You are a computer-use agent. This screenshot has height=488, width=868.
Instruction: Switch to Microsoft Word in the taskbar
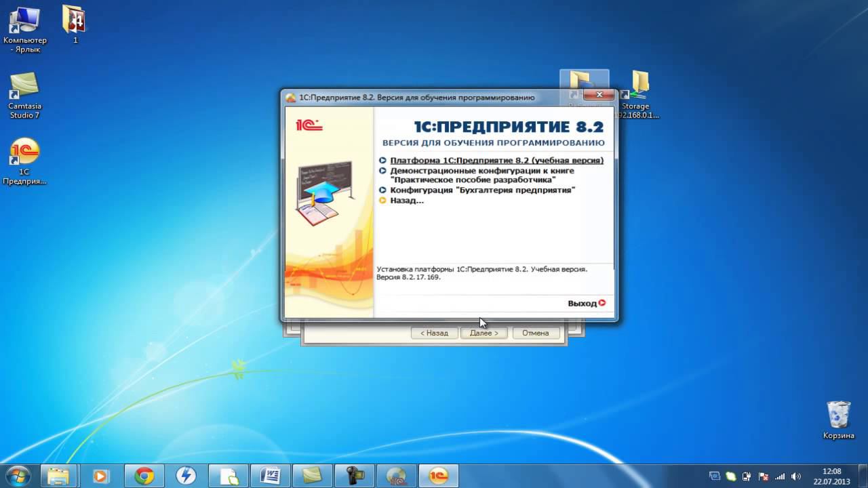pos(270,476)
